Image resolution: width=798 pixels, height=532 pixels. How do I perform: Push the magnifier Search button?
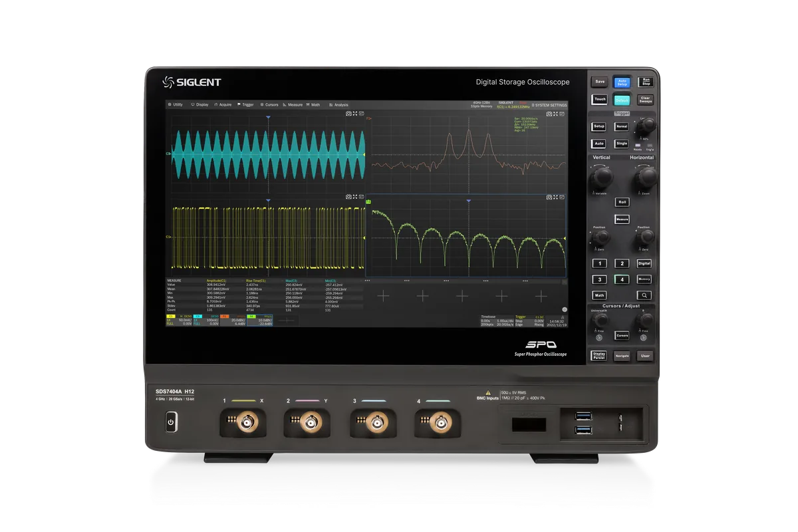click(x=644, y=295)
